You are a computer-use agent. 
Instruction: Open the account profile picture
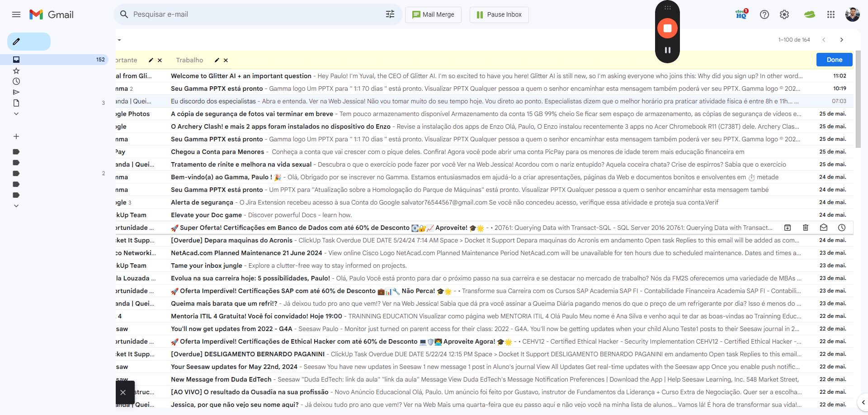pyautogui.click(x=853, y=14)
